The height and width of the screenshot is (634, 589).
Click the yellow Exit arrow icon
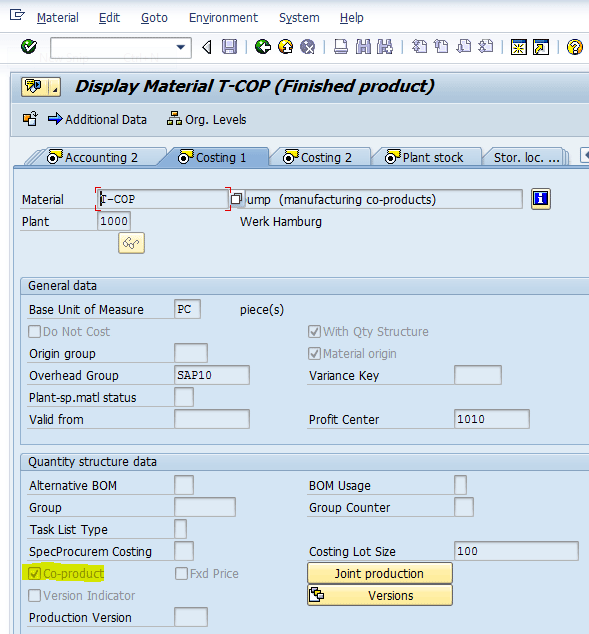pos(286,47)
